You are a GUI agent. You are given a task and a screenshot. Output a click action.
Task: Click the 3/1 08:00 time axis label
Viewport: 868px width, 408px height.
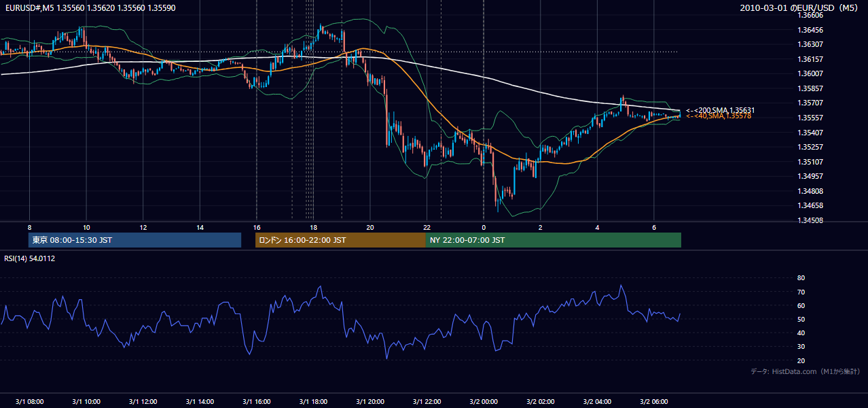click(29, 402)
